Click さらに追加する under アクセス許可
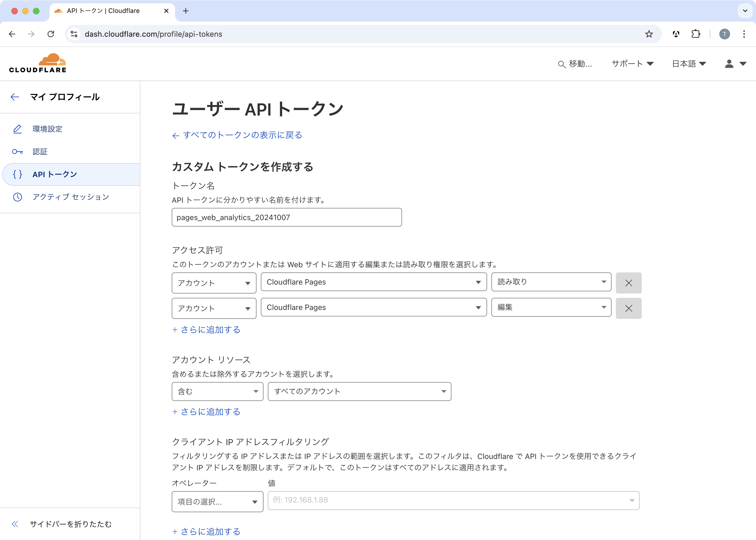Image resolution: width=756 pixels, height=540 pixels. [x=206, y=330]
